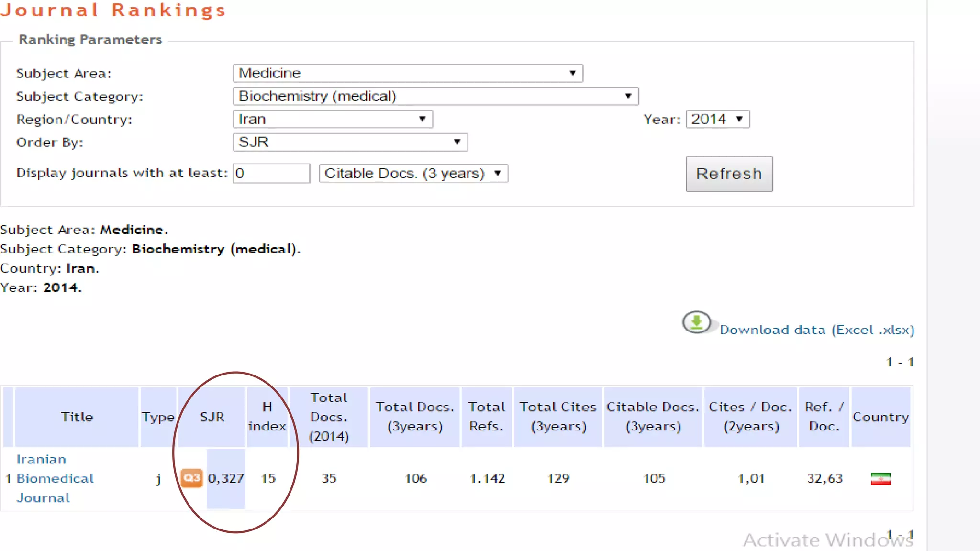The width and height of the screenshot is (980, 551).
Task: Click Download data (Excel .xlsx) link
Action: [x=817, y=330]
